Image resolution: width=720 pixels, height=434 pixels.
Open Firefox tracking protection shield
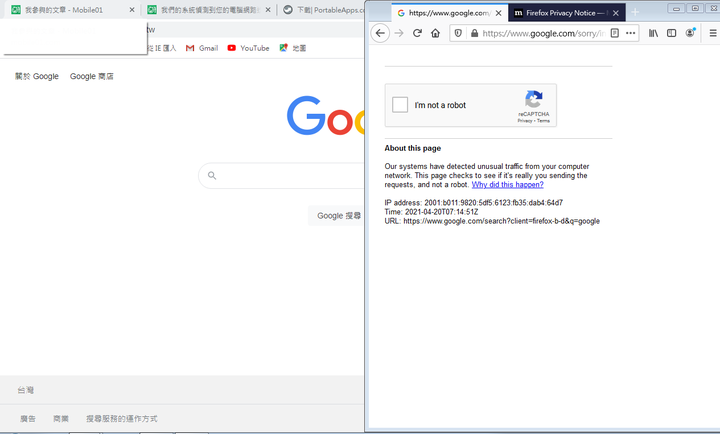458,33
